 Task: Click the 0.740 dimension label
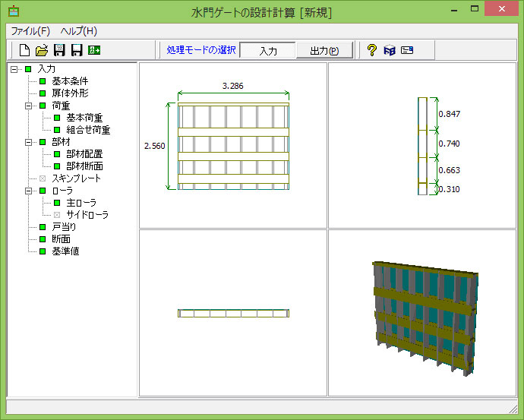pyautogui.click(x=450, y=144)
